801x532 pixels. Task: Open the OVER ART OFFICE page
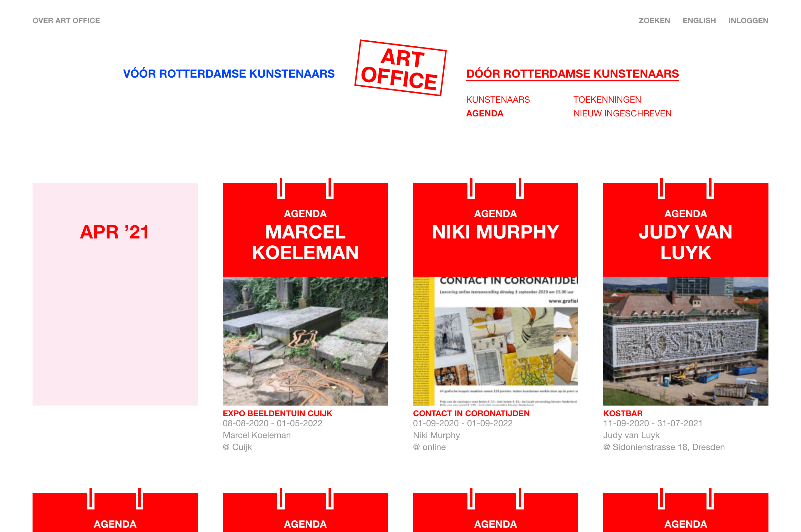(66, 21)
